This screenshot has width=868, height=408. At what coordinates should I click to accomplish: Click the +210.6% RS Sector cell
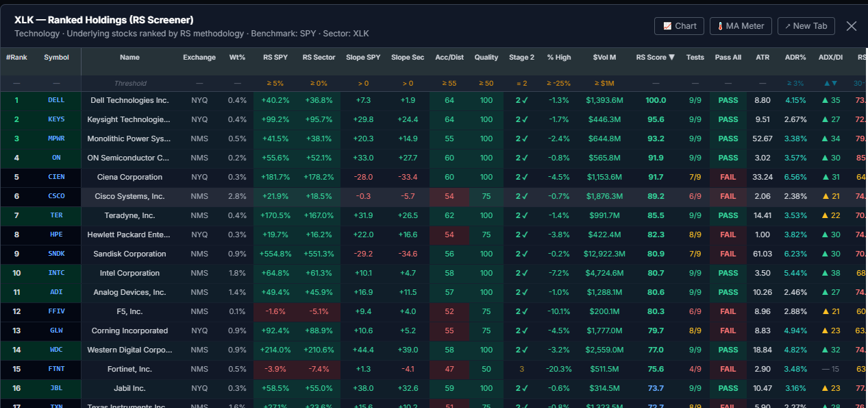point(319,350)
